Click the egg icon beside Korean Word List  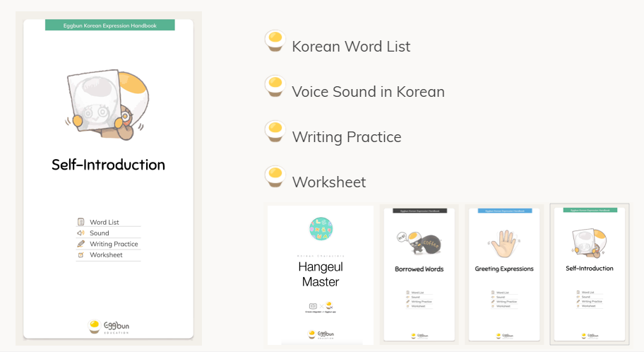pyautogui.click(x=274, y=41)
